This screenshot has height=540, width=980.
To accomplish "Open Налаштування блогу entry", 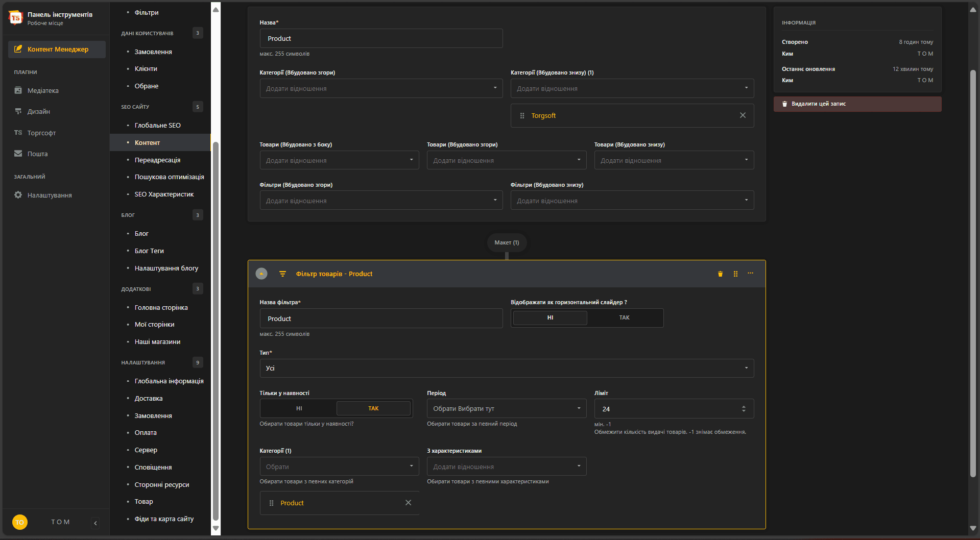I will pyautogui.click(x=166, y=268).
